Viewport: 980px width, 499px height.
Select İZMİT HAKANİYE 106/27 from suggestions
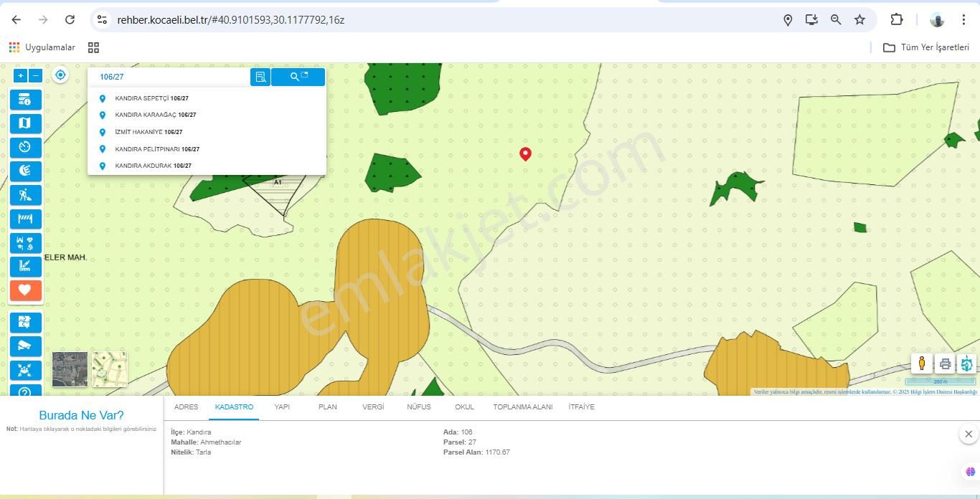point(149,132)
